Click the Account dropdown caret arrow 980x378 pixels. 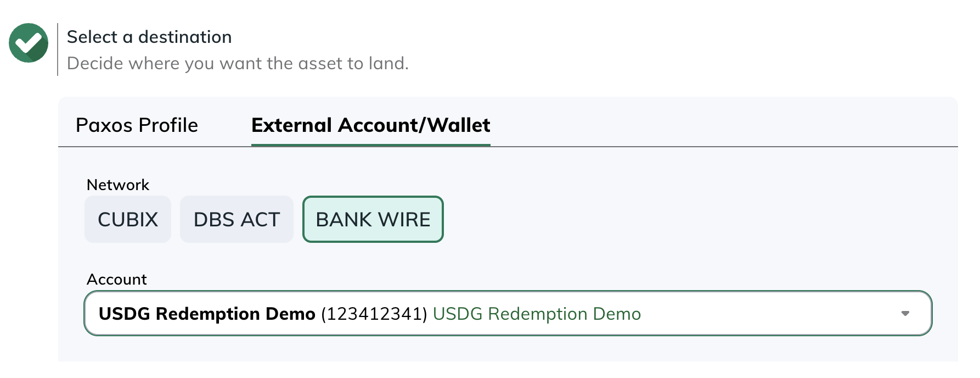pyautogui.click(x=905, y=314)
